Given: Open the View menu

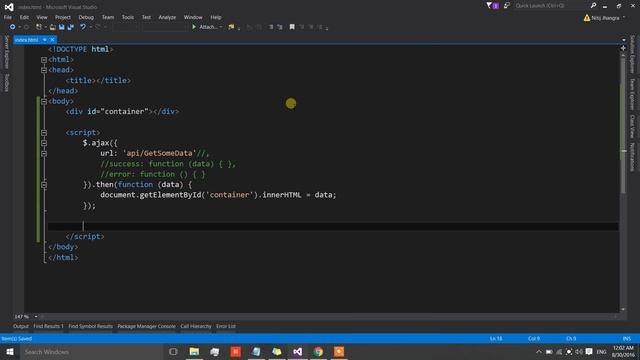Looking at the screenshot, I should click(42, 17).
